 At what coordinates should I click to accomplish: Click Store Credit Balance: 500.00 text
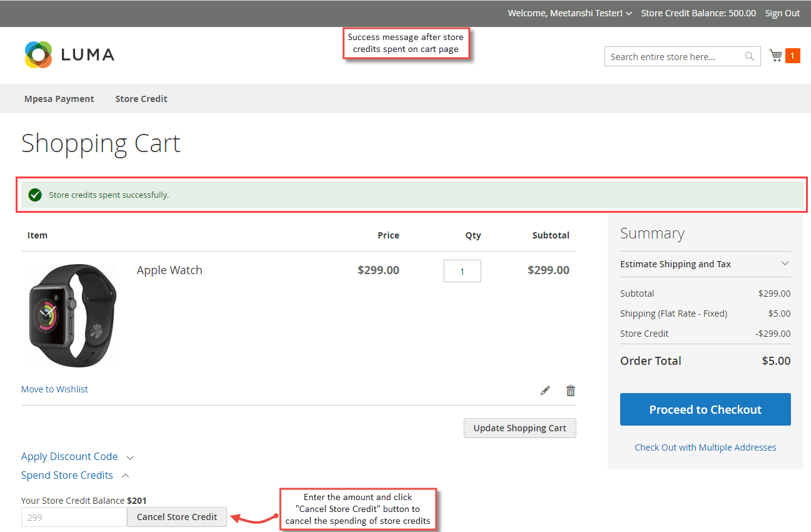(x=698, y=13)
